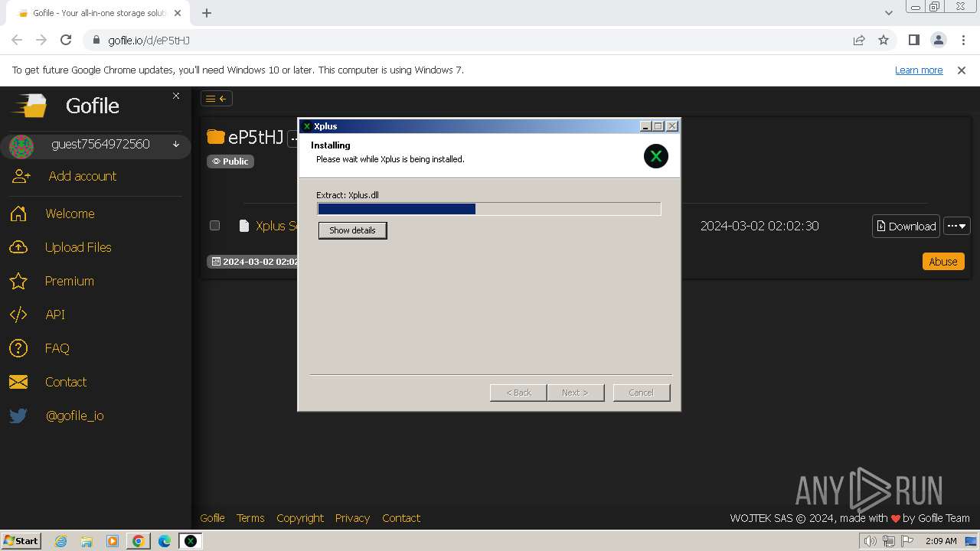Open Contact in sidebar
The image size is (980, 551).
pyautogui.click(x=66, y=382)
